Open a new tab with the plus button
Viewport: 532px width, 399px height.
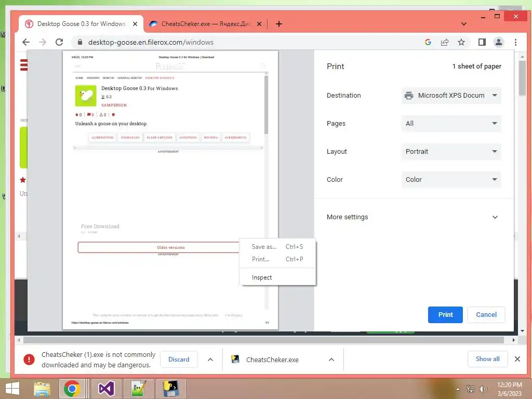click(x=279, y=24)
